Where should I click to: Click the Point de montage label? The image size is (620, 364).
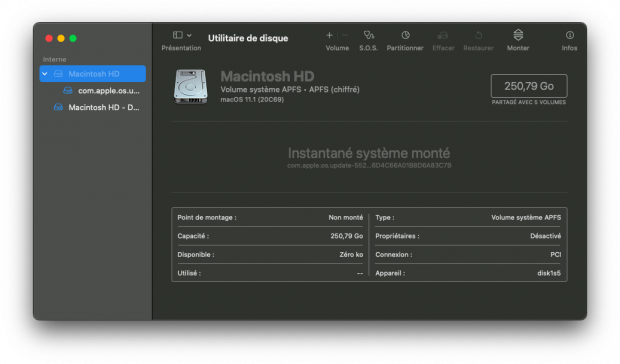[x=207, y=217]
